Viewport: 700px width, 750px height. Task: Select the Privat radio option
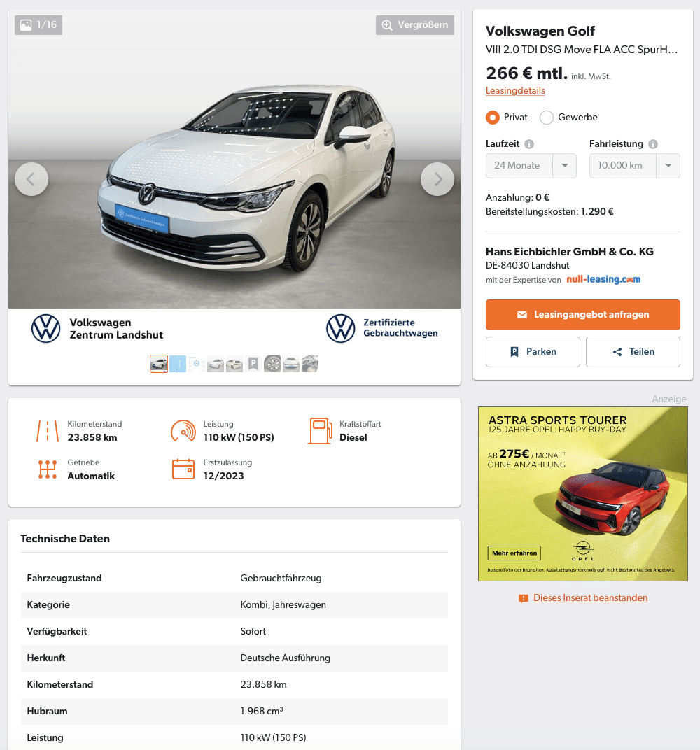pyautogui.click(x=493, y=118)
